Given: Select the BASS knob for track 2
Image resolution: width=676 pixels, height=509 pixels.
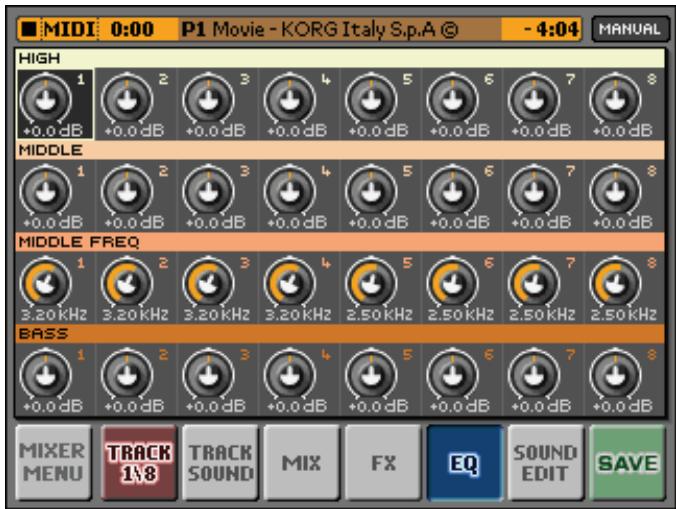Looking at the screenshot, I should 127,375.
